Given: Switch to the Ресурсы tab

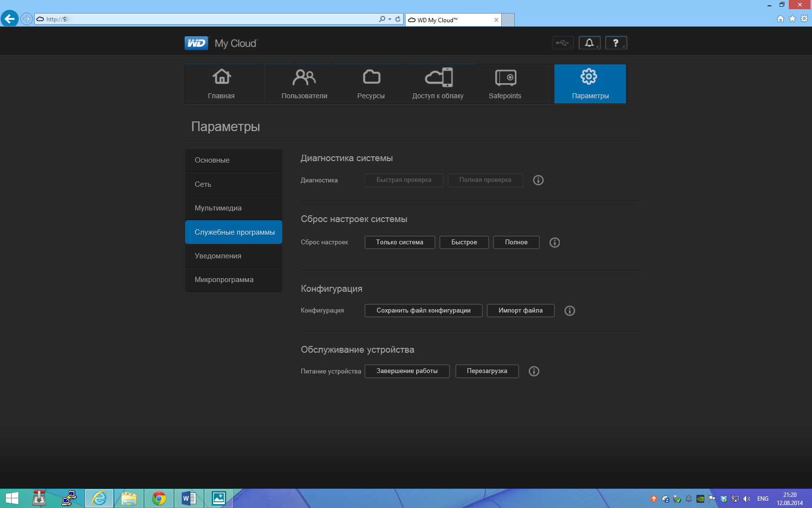Looking at the screenshot, I should [371, 84].
